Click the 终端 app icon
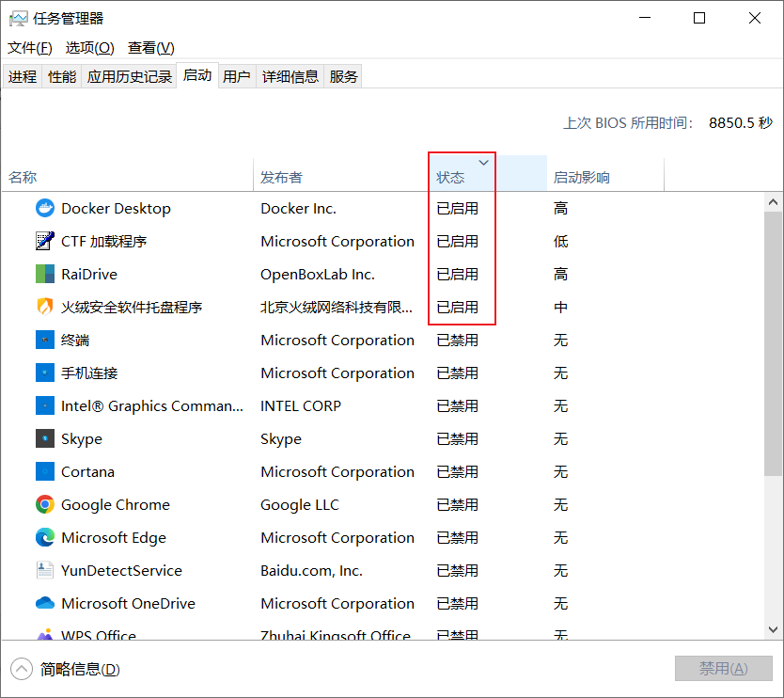784x698 pixels. (45, 340)
